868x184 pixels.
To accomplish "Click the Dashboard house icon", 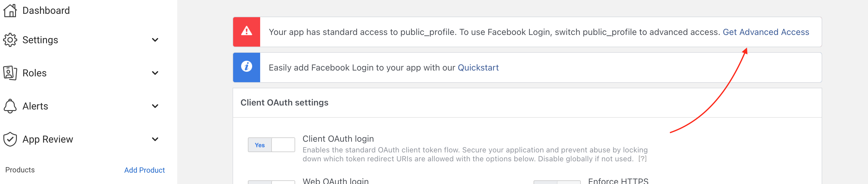I will 10,10.
